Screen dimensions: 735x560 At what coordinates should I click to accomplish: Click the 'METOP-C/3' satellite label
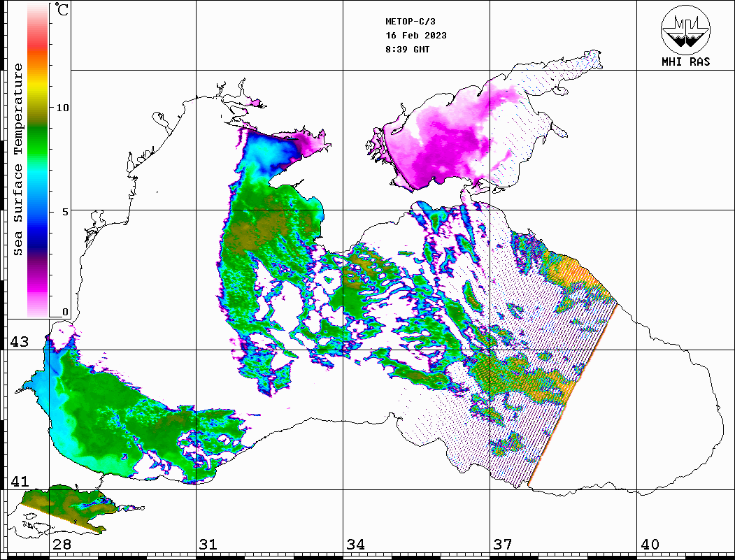click(411, 22)
